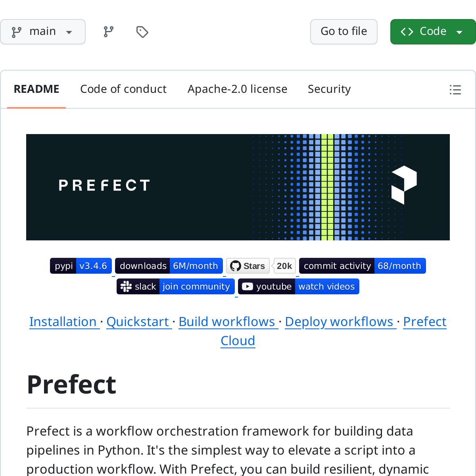Screen dimensions: 476x476
Task: Switch to the Code of conduct tab
Action: pos(123,89)
